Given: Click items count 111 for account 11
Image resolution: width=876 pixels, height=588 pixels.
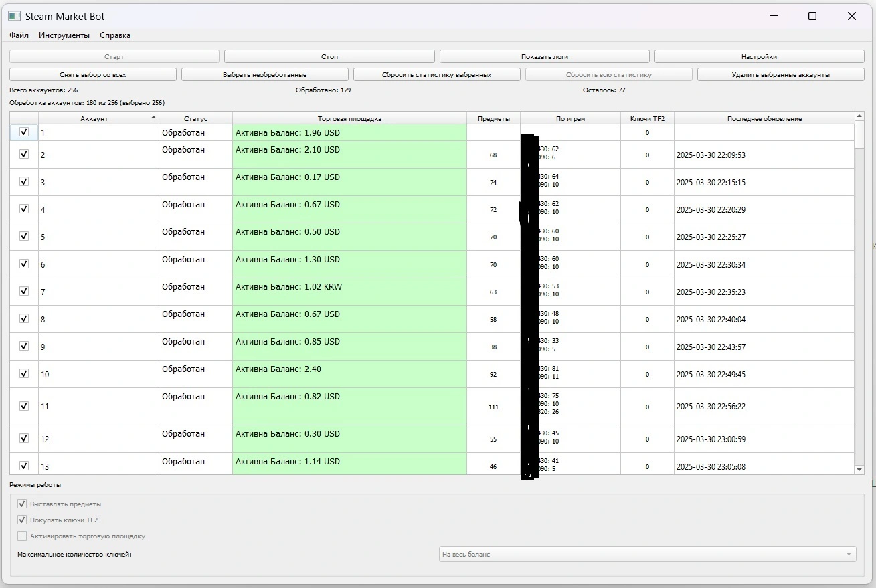Looking at the screenshot, I should click(x=493, y=407).
